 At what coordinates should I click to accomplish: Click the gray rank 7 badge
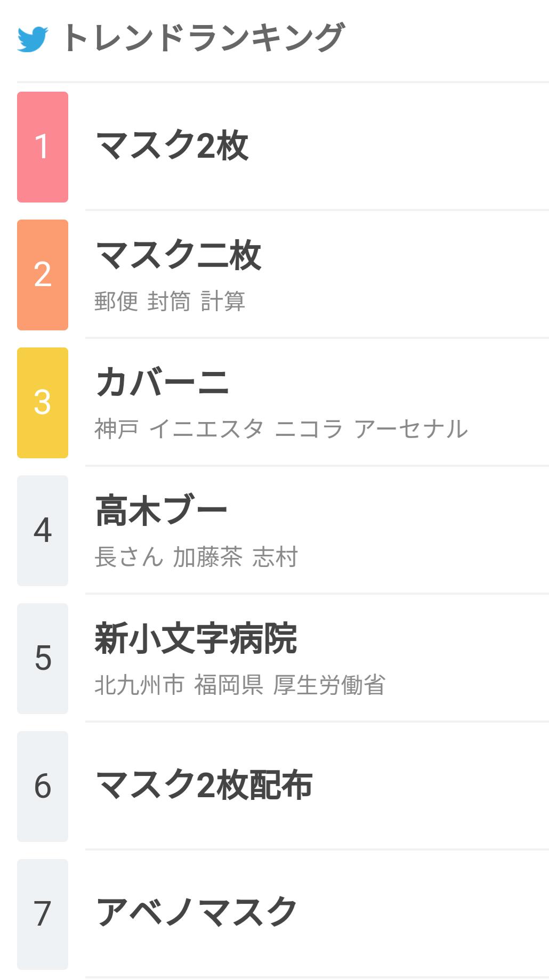pyautogui.click(x=43, y=914)
